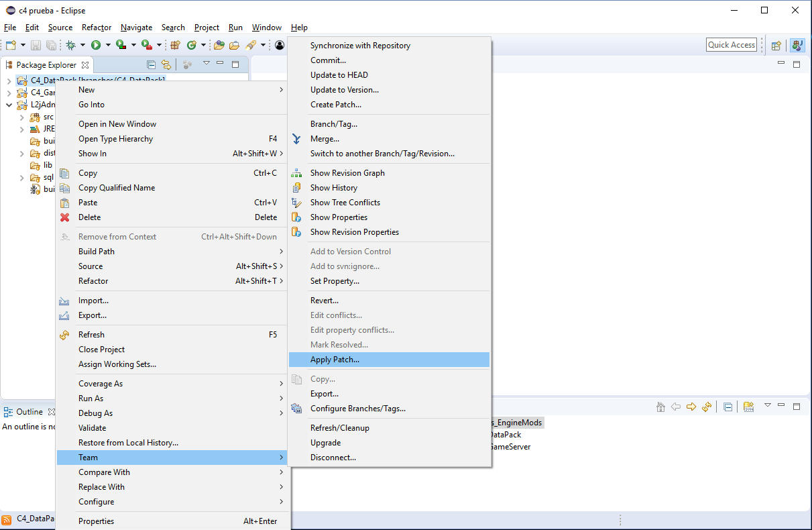This screenshot has width=812, height=530.
Task: Click the yellow forward arrow in bottom view
Action: 691,407
